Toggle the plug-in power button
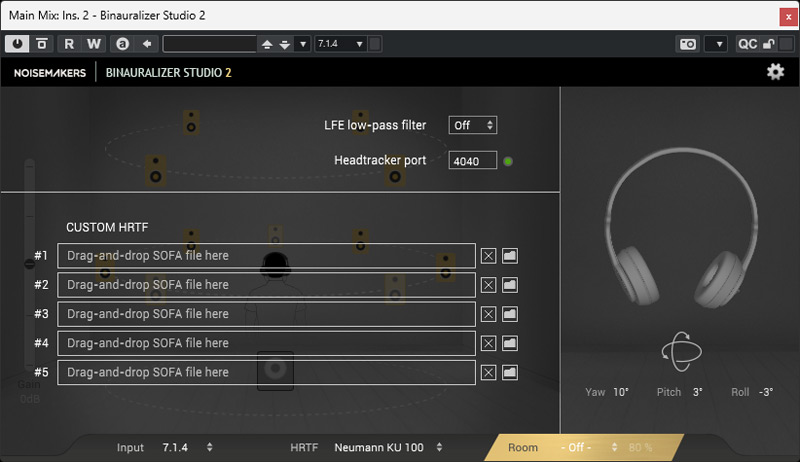 18,44
